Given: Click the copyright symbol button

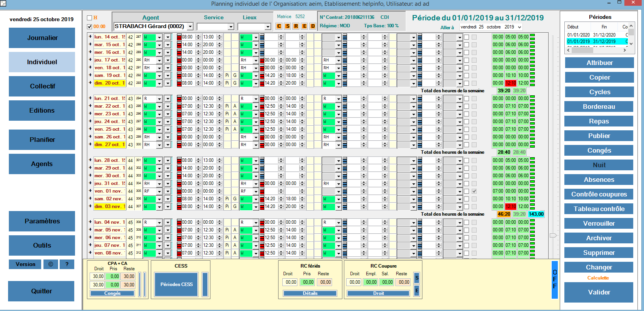Looking at the screenshot, I should tap(51, 264).
